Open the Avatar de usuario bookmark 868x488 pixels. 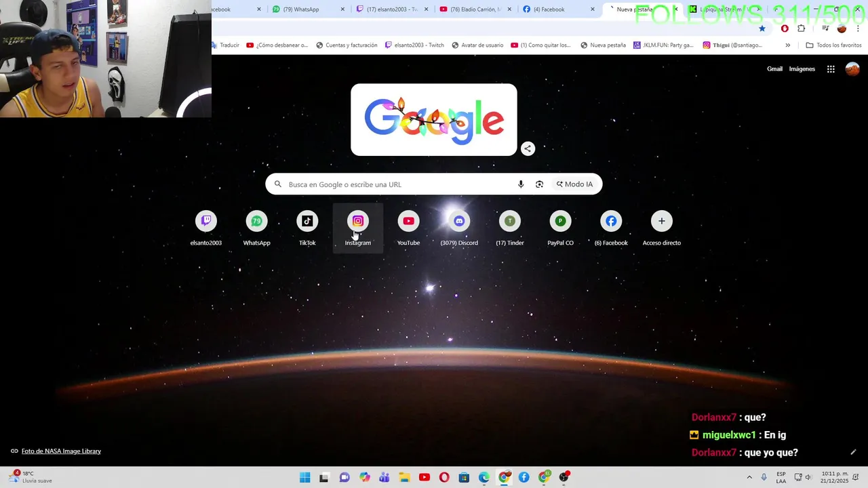[477, 45]
